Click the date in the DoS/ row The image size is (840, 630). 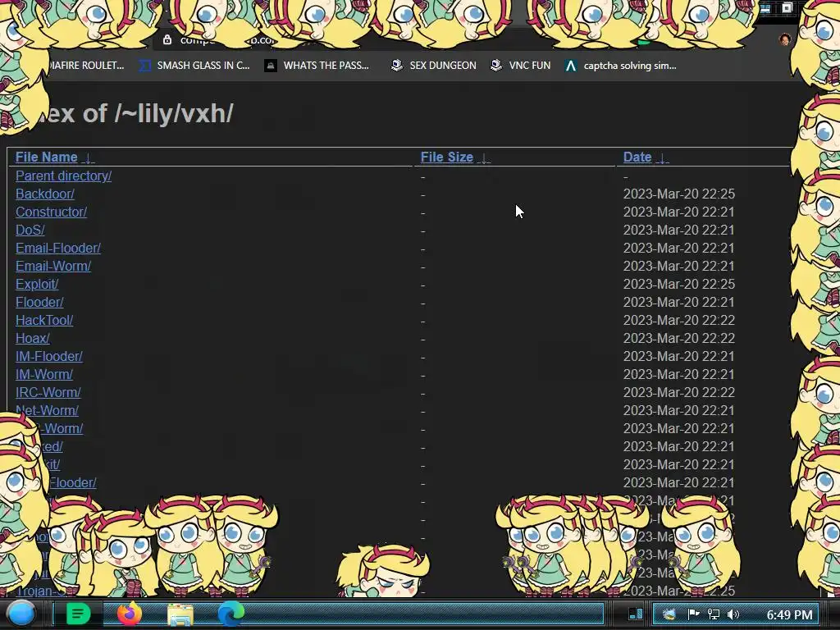point(678,230)
